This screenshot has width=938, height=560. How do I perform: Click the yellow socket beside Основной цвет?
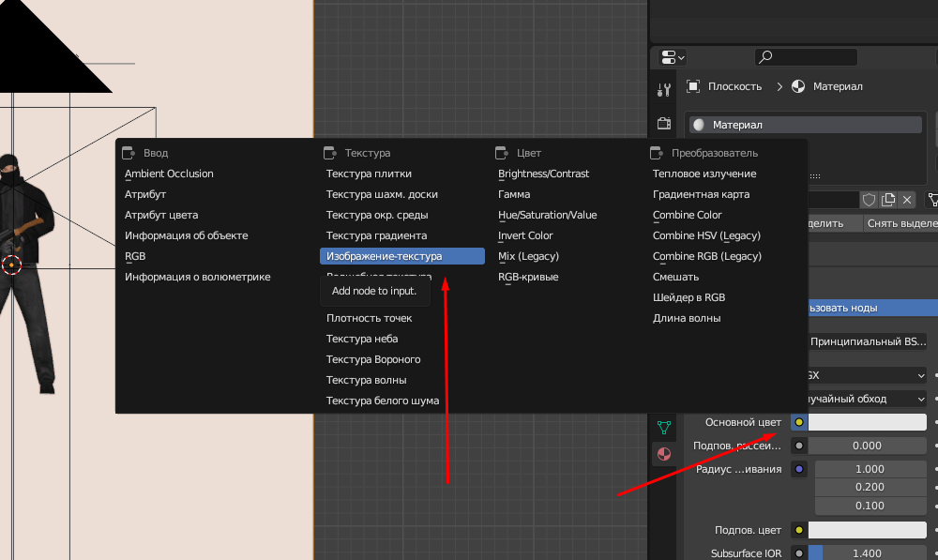[x=799, y=423]
